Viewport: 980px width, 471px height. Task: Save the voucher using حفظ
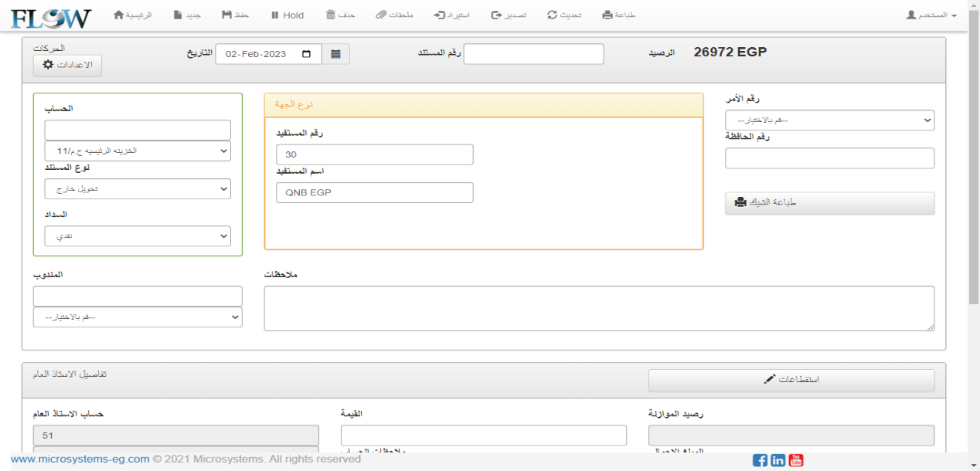235,15
